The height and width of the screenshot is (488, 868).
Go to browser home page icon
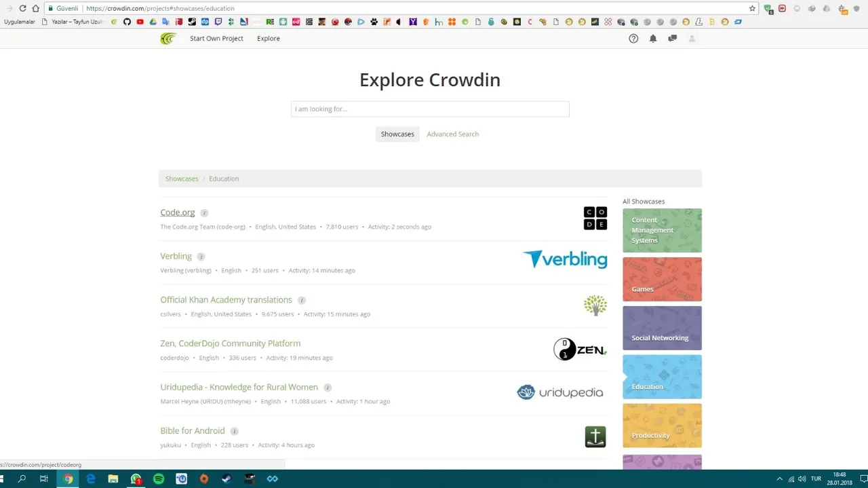35,8
